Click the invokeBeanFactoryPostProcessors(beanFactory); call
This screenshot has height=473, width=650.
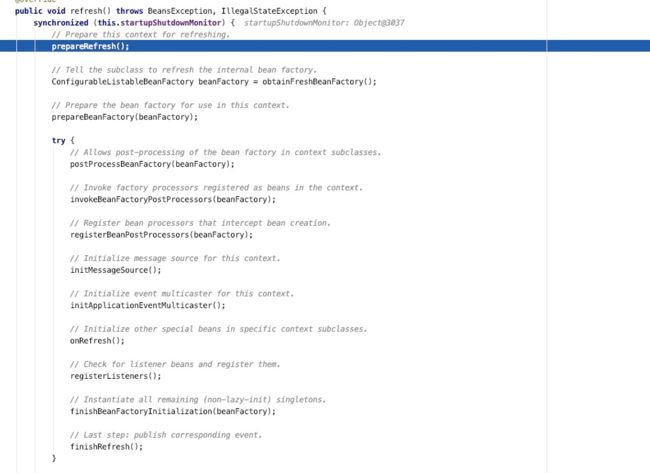pos(173,199)
